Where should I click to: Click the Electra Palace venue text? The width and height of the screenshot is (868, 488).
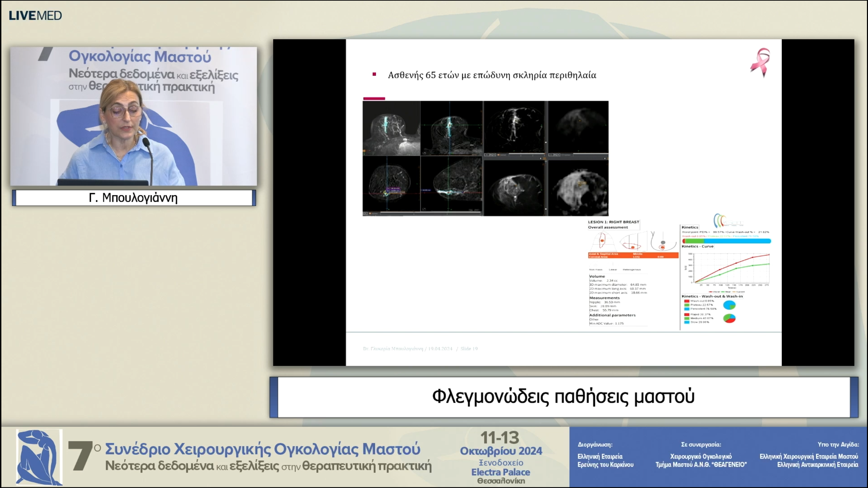pos(500,472)
